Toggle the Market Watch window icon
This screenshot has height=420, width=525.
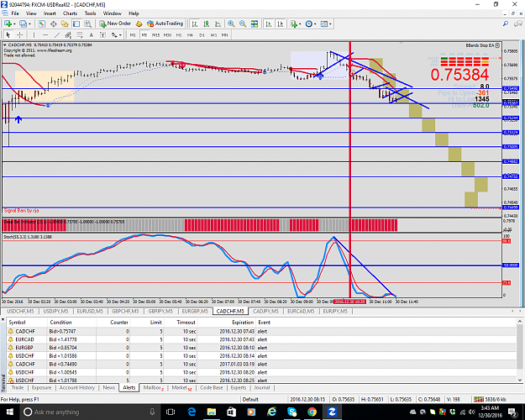41,24
